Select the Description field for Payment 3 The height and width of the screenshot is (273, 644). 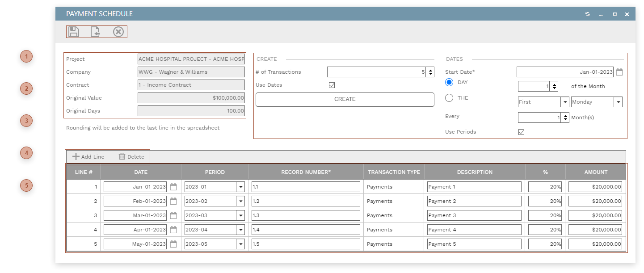(474, 215)
